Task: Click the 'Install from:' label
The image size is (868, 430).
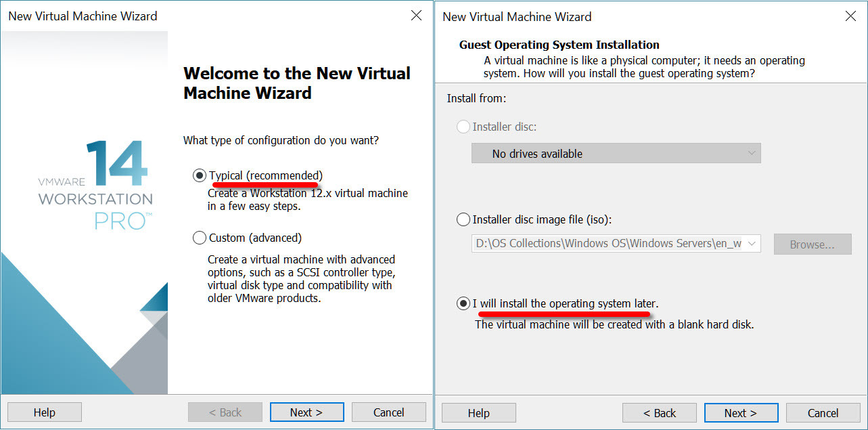Action: [x=476, y=99]
